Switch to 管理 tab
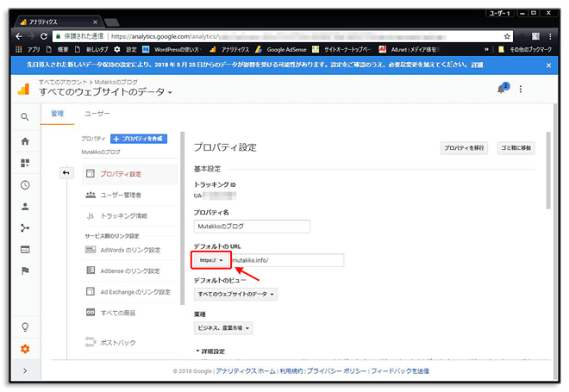 [x=58, y=114]
